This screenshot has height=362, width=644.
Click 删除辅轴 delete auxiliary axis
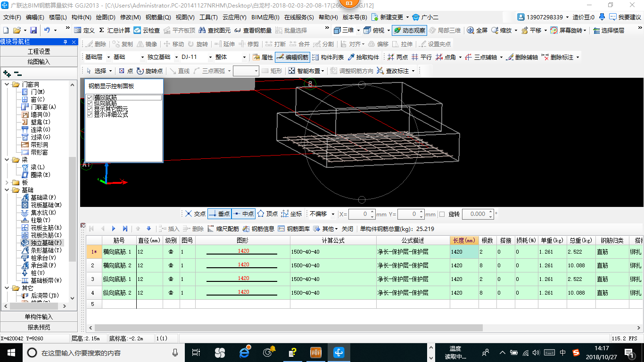[x=522, y=57]
